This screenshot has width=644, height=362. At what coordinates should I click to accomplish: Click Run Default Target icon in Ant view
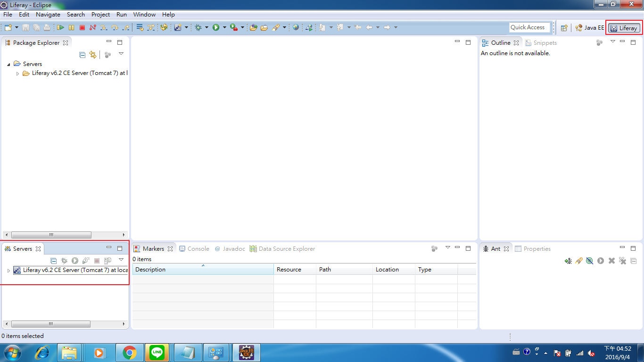coord(601,261)
